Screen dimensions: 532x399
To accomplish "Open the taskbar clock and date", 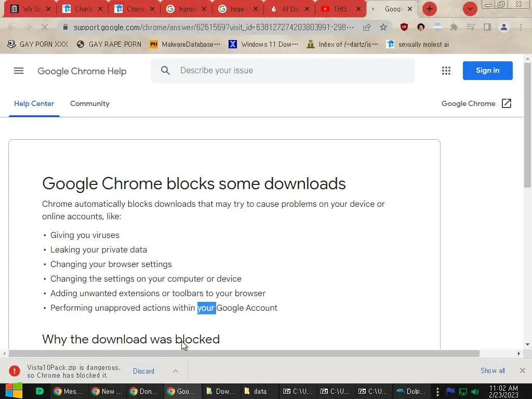I will coord(503,392).
